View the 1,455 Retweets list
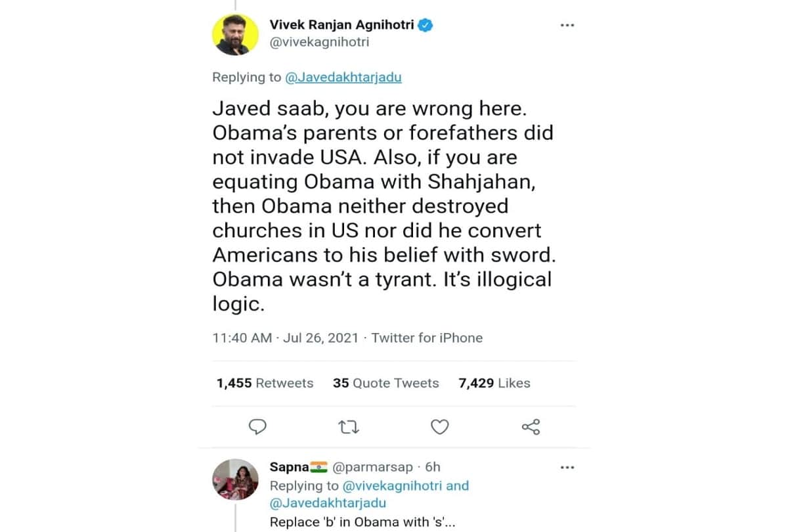This screenshot has width=788, height=532. 265,383
